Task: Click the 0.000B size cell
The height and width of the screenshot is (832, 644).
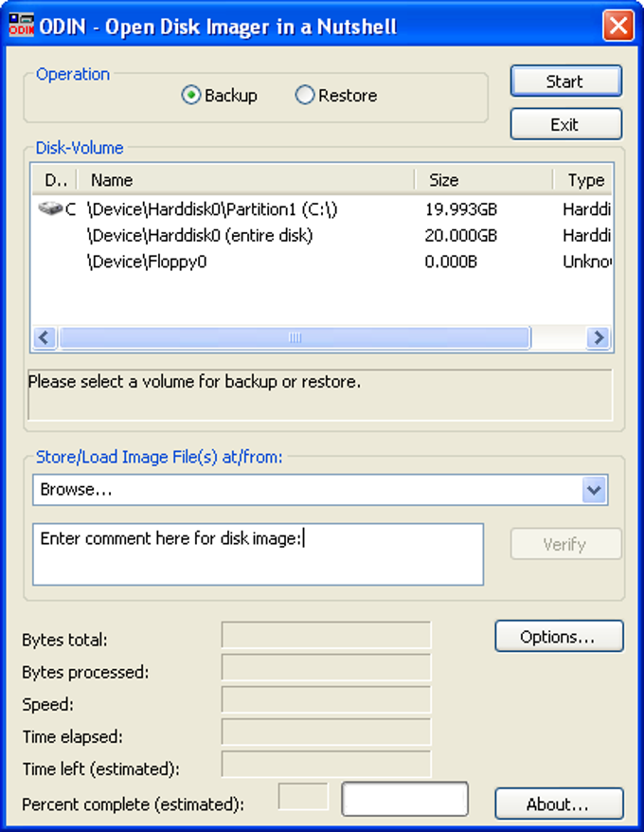Action: tap(451, 262)
